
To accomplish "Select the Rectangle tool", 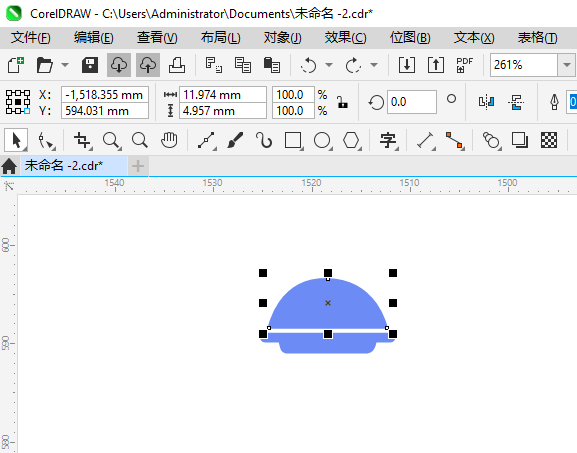I will [294, 140].
